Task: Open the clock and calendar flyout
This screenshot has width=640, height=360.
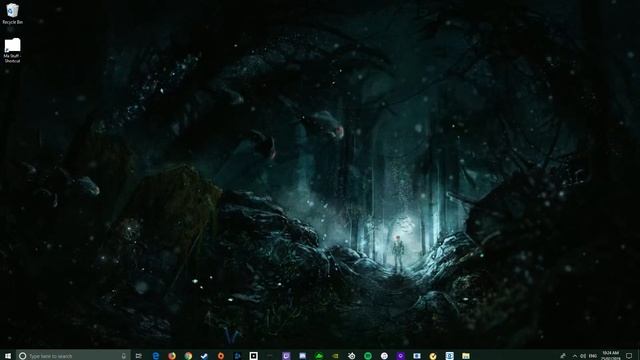Action: tap(611, 356)
